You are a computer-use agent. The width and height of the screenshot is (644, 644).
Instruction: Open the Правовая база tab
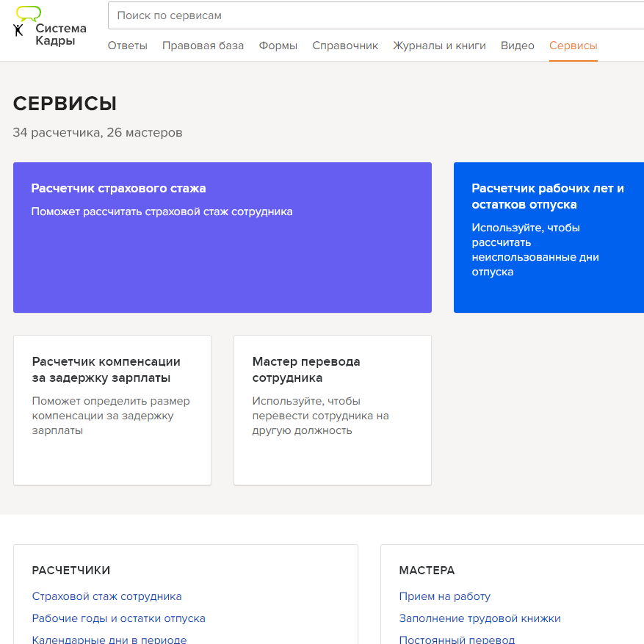(x=203, y=46)
